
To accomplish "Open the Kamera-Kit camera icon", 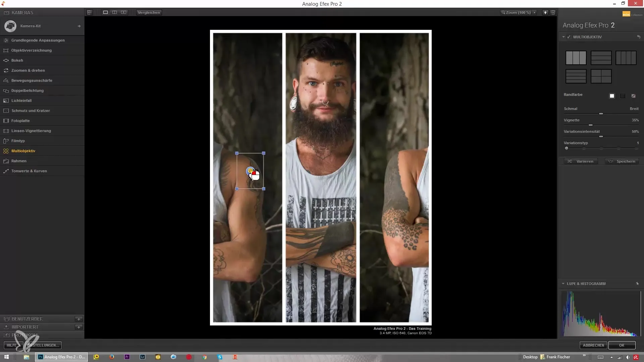I will (x=10, y=26).
